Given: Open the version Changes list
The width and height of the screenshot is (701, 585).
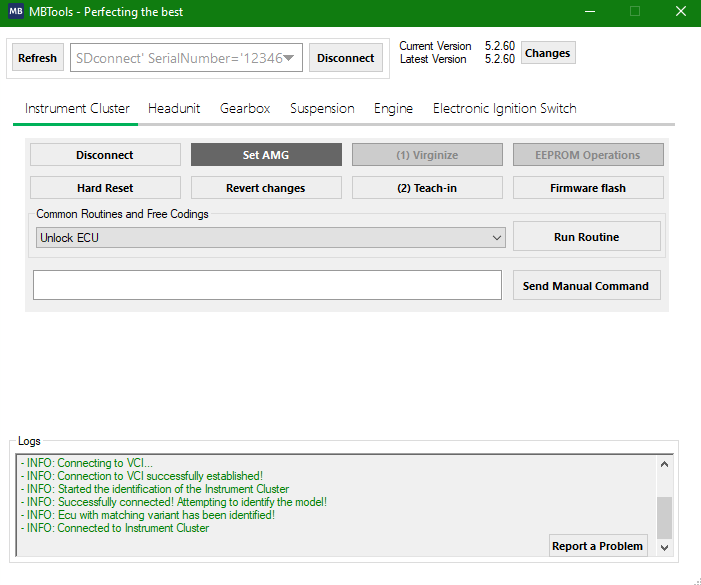Looking at the screenshot, I should [x=547, y=53].
